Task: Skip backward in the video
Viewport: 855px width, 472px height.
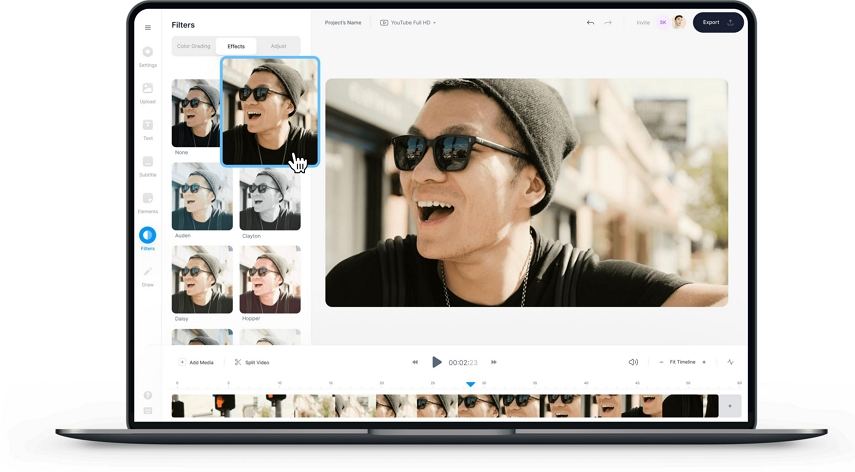Action: [x=415, y=362]
